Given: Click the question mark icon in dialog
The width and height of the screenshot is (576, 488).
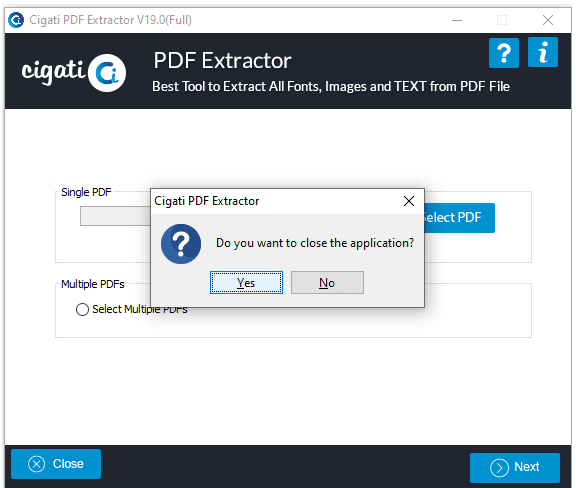Looking at the screenshot, I should [181, 244].
